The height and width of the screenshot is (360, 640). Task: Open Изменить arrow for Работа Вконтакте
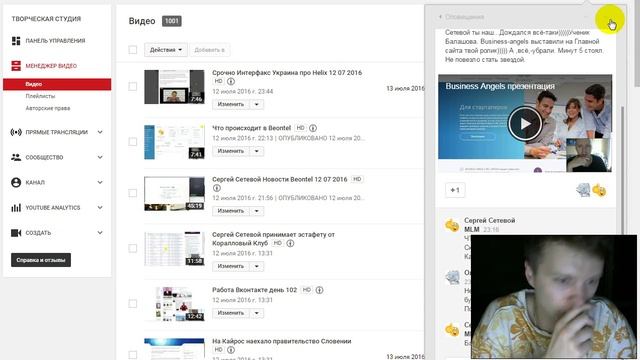(257, 313)
